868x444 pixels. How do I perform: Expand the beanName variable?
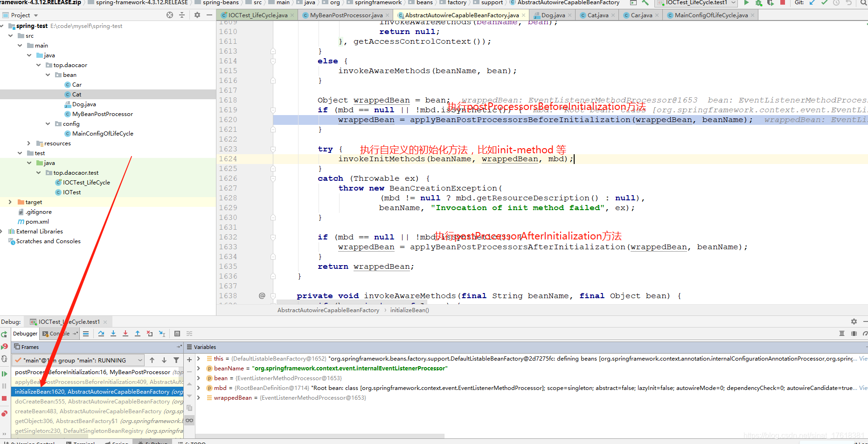[x=199, y=369]
